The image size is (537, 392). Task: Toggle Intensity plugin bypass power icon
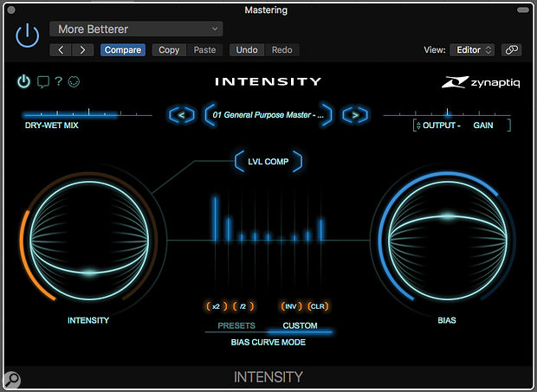click(23, 81)
